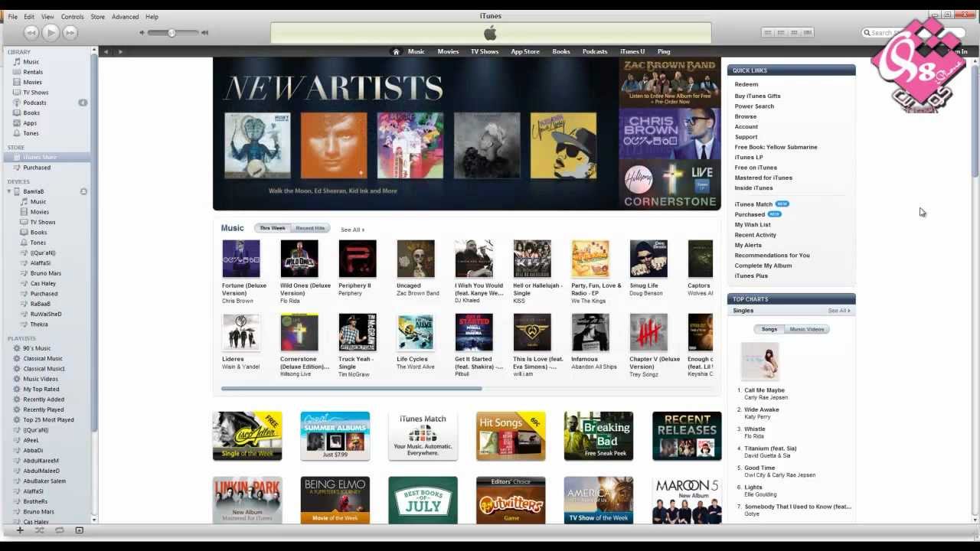
Task: Create a playlist with the plus icon
Action: (20, 530)
